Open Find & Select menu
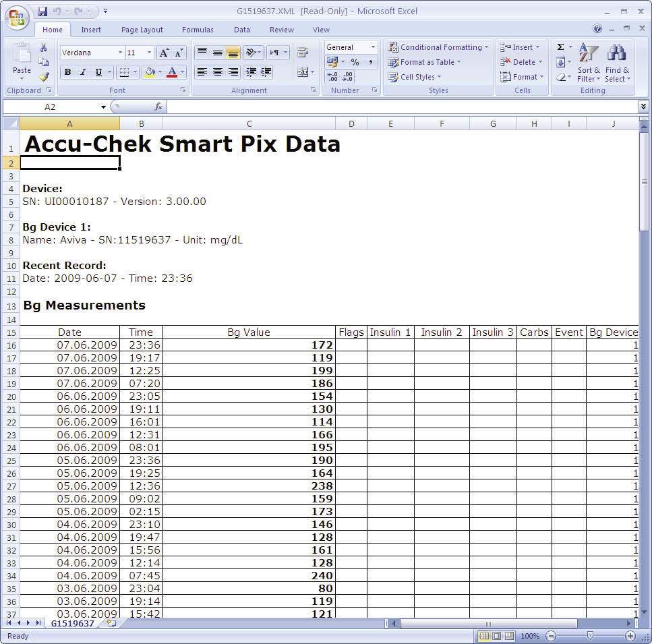Screen dimensions: 652x644 [x=617, y=63]
